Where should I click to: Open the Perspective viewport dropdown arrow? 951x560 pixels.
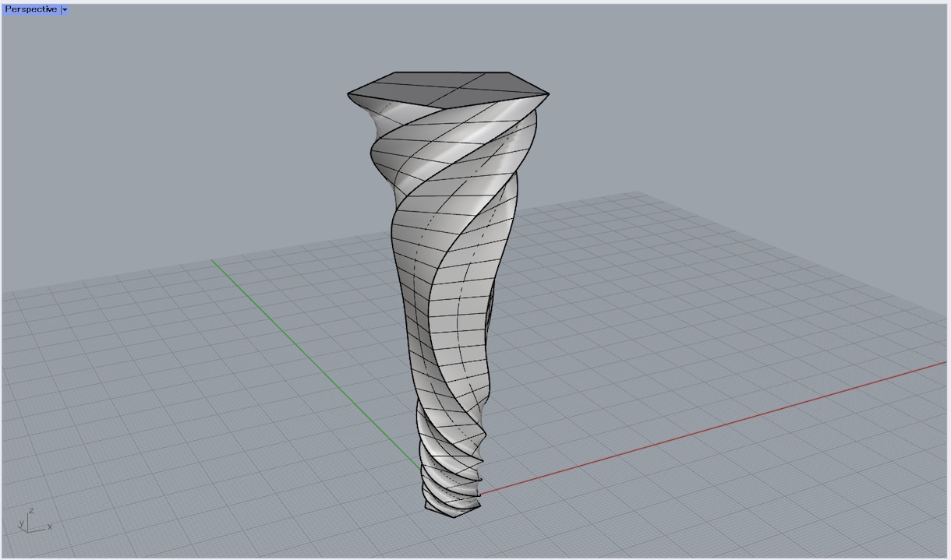click(65, 9)
